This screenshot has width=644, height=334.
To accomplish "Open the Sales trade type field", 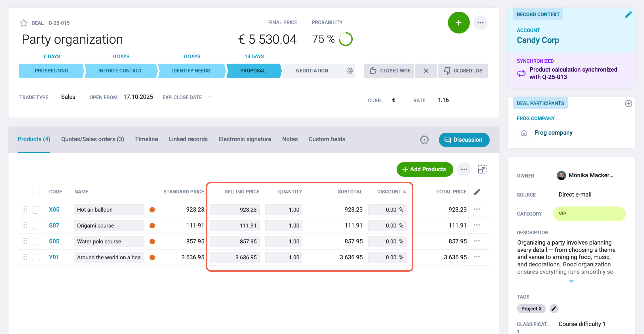I will tap(68, 97).
